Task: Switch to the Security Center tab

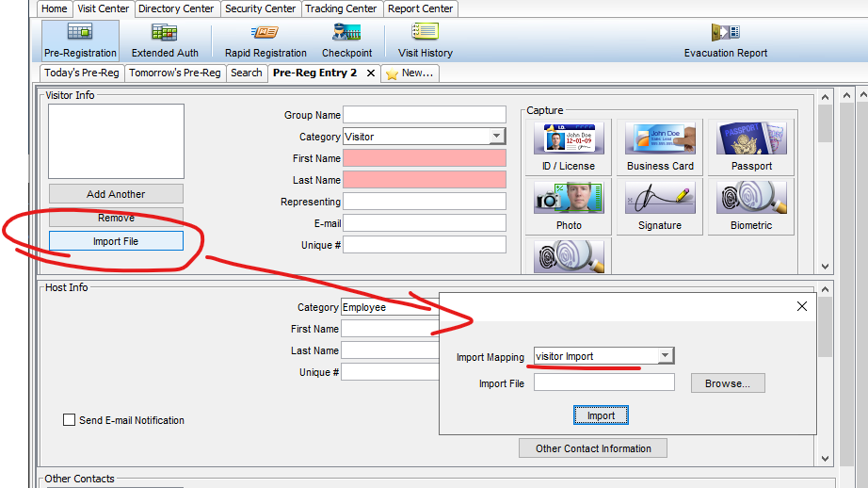Action: click(261, 8)
